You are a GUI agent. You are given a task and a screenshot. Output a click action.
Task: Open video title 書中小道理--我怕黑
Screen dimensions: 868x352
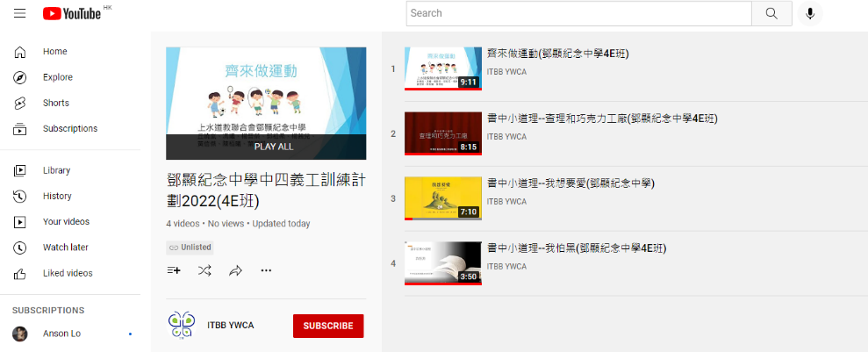pyautogui.click(x=577, y=248)
